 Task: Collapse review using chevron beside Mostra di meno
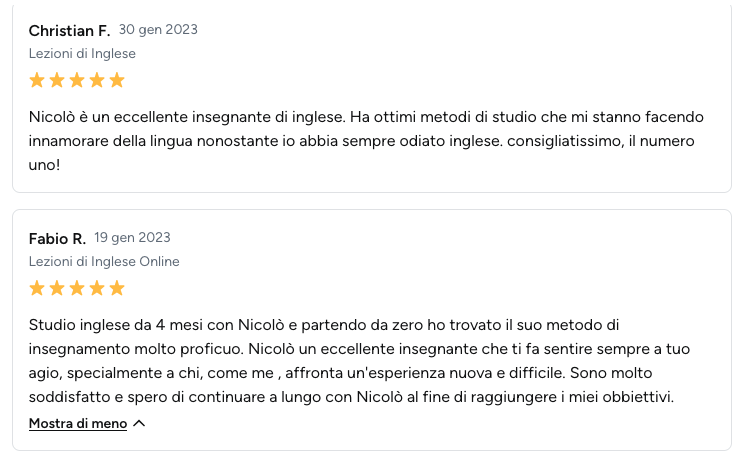[x=139, y=424]
